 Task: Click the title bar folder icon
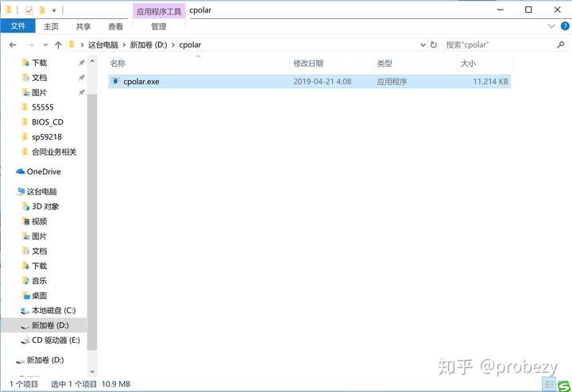pos(9,10)
